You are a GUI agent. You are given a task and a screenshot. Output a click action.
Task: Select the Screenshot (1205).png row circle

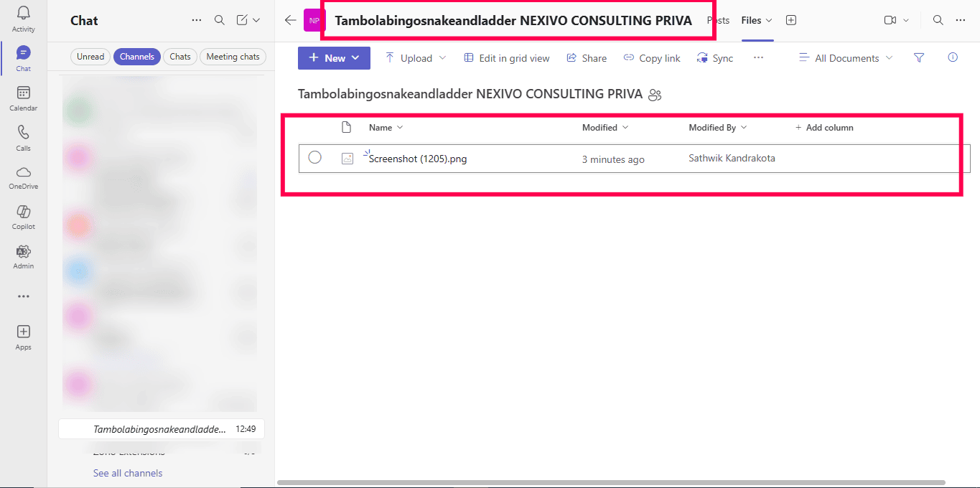(314, 158)
